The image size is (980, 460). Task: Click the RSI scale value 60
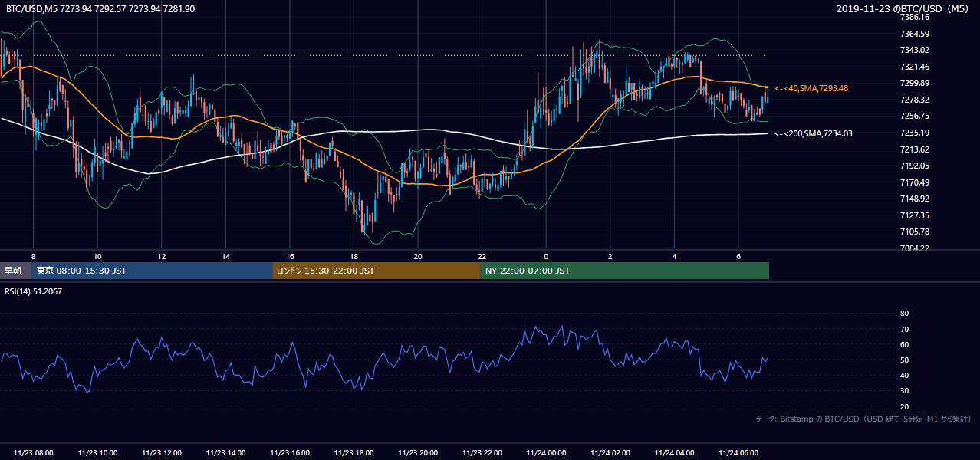[904, 344]
